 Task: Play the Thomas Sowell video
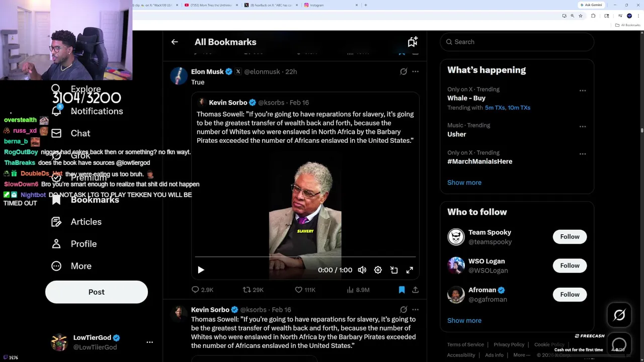pyautogui.click(x=201, y=270)
